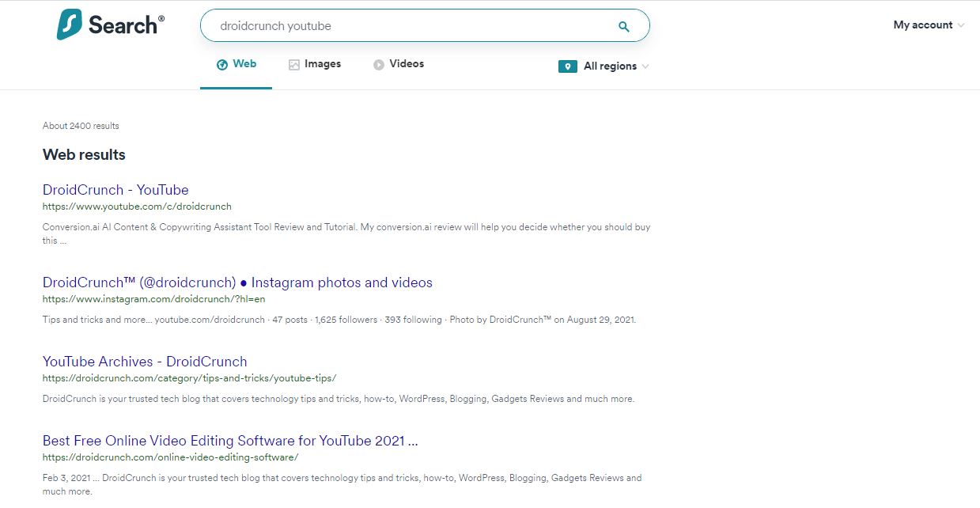Click the location pin region icon
This screenshot has height=508, width=980.
(567, 66)
